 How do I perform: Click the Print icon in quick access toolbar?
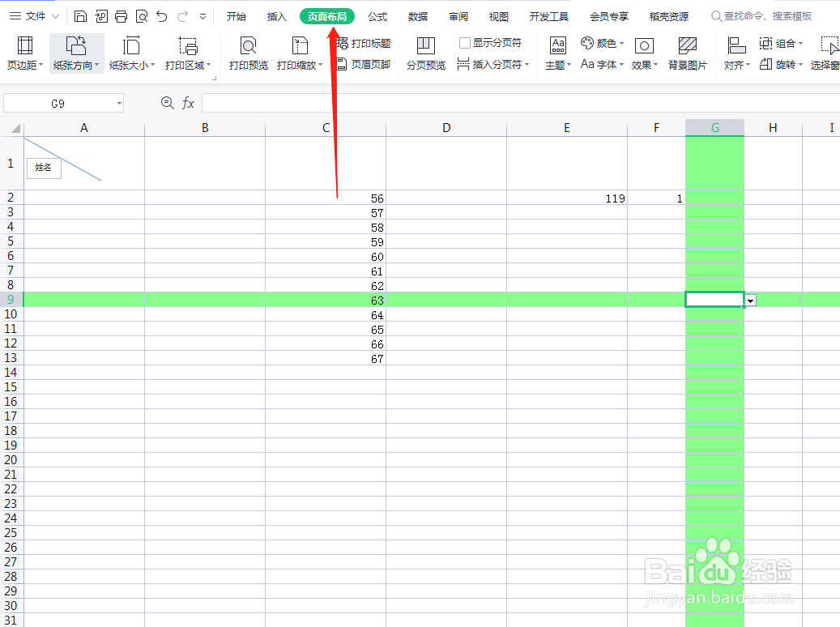coord(121,17)
